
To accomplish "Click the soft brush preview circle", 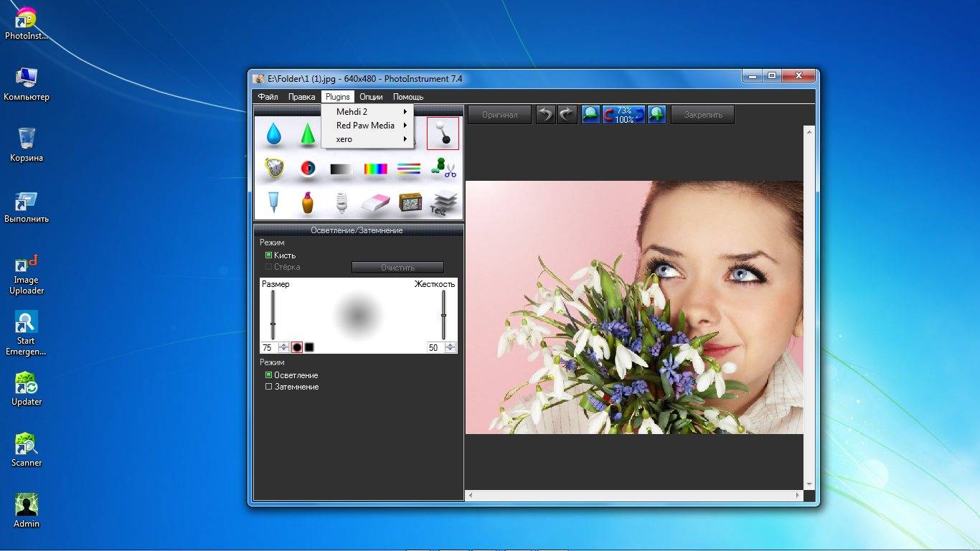I will coord(358,315).
